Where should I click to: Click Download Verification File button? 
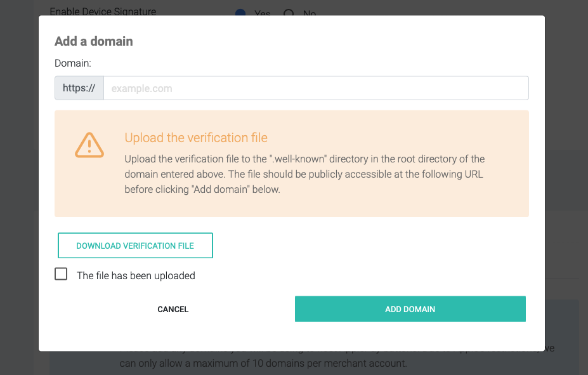pyautogui.click(x=135, y=246)
